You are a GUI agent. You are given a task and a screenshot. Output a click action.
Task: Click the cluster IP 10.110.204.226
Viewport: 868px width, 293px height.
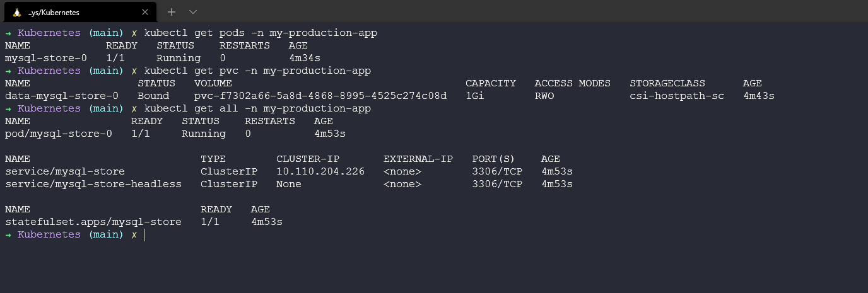(x=320, y=171)
